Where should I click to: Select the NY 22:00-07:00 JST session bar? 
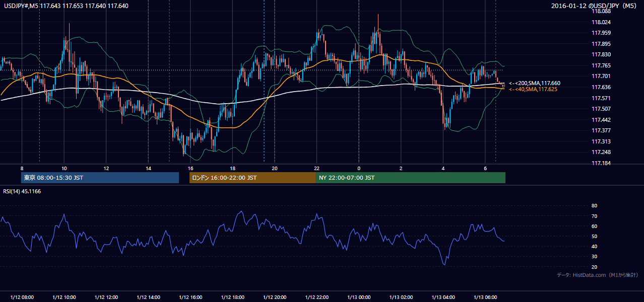[x=411, y=178]
